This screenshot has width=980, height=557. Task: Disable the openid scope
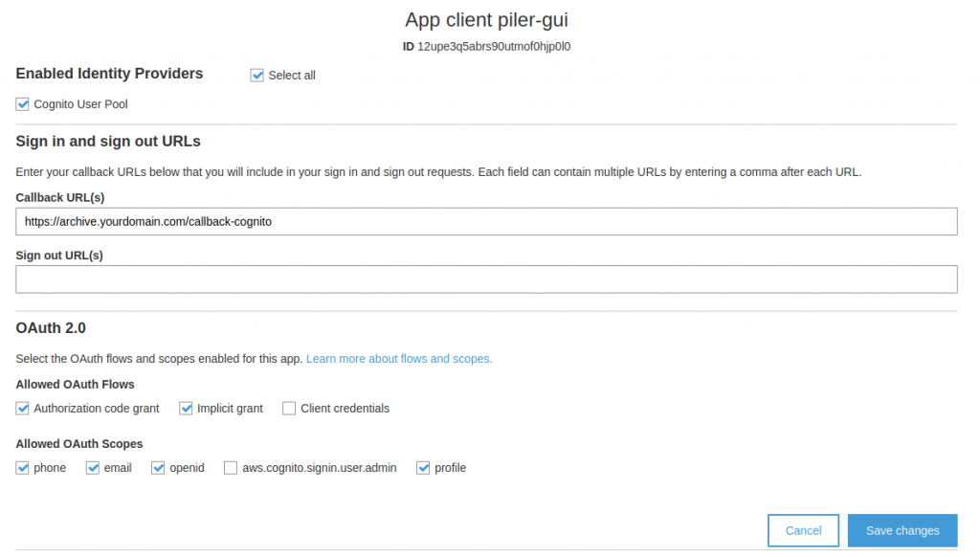[x=159, y=468]
